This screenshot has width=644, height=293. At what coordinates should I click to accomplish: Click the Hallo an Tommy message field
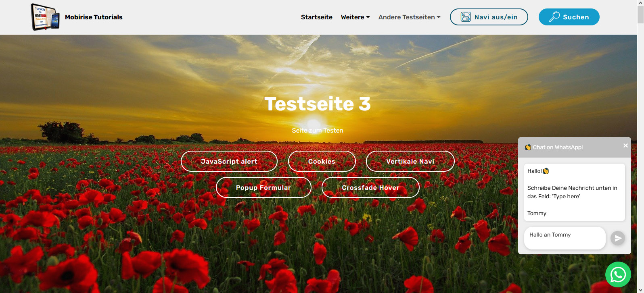pos(565,238)
